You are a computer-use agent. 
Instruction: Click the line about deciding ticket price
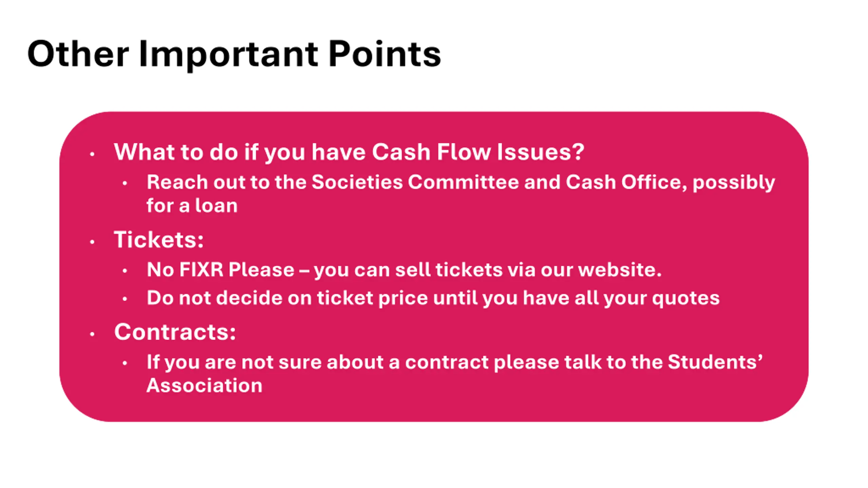(433, 298)
